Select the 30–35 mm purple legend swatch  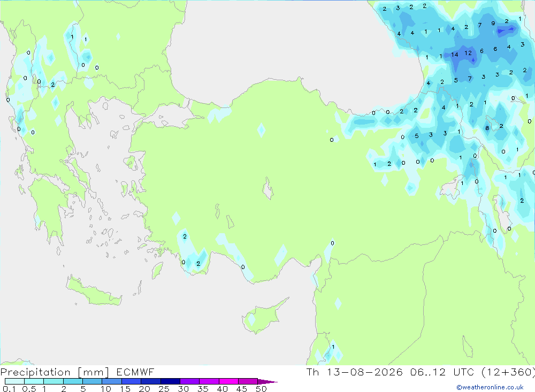pyautogui.click(x=189, y=381)
